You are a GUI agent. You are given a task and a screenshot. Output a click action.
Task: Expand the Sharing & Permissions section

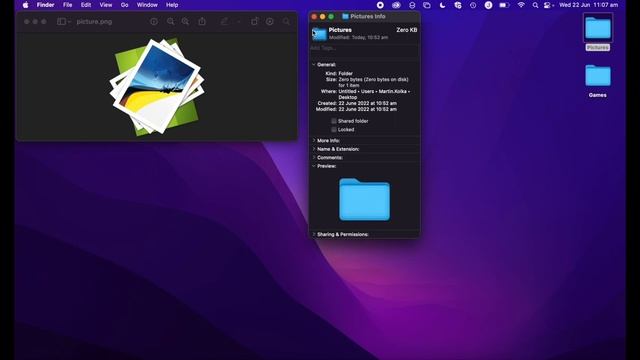tap(313, 234)
